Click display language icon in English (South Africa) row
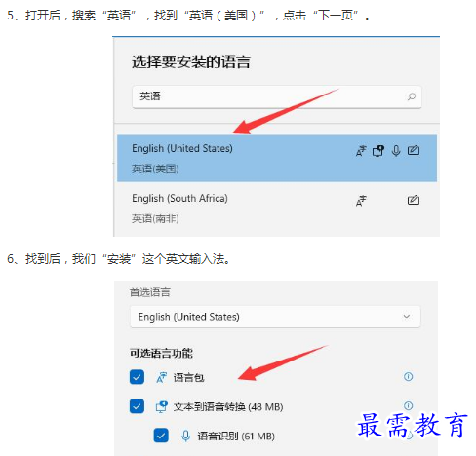476x456 pixels. 361,201
